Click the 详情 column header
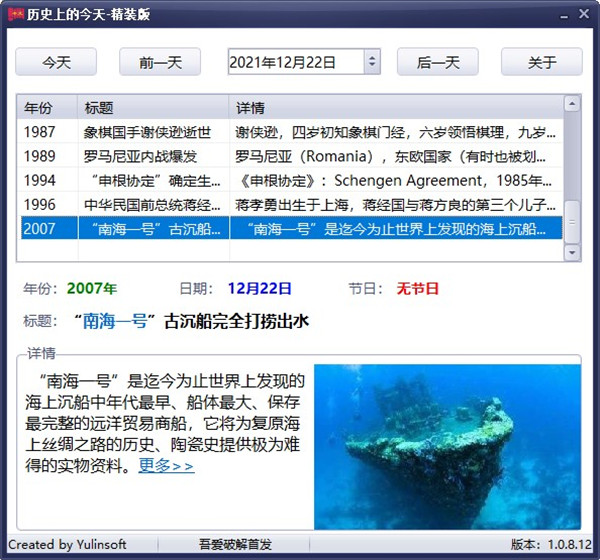This screenshot has width=600, height=560. coord(396,108)
